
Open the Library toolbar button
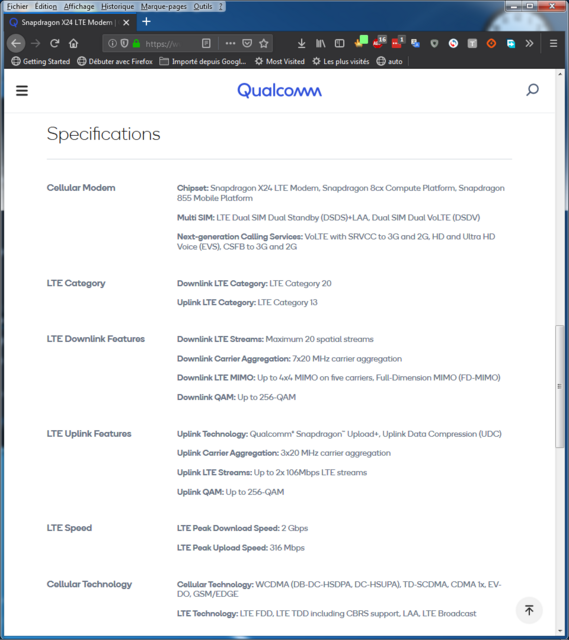tap(320, 43)
